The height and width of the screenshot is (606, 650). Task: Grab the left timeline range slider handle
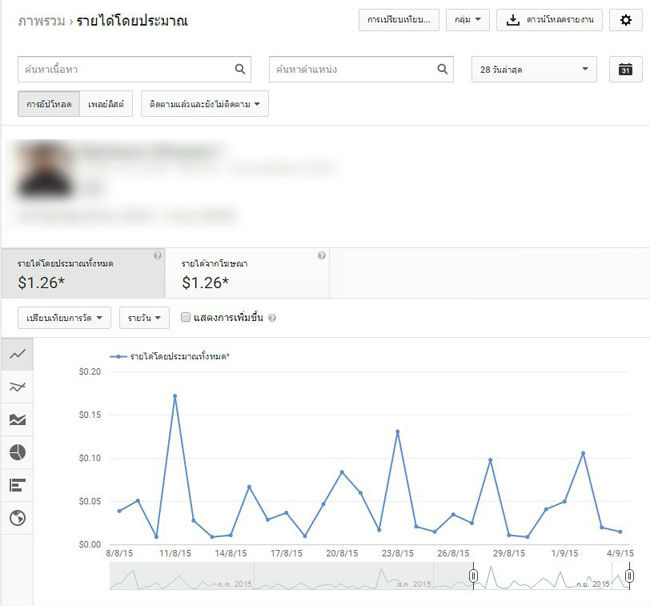click(x=473, y=577)
